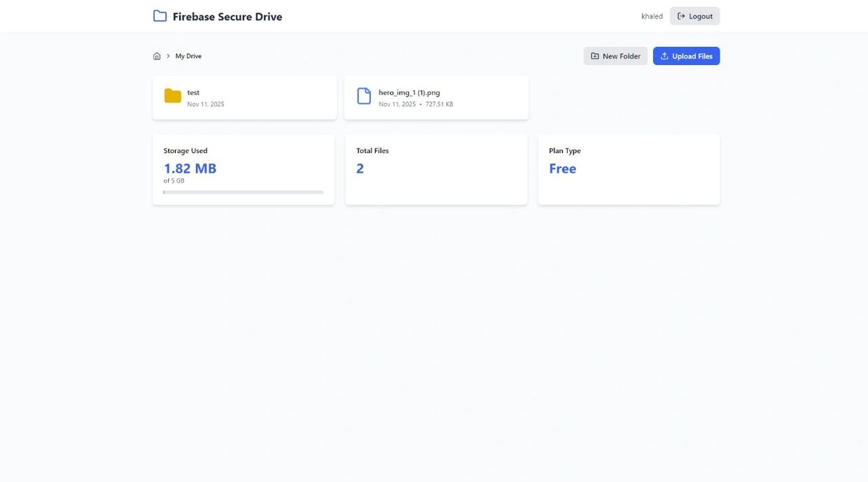Screen dimensions: 868x482
Task: Click the yellow test folder icon
Action: [173, 96]
